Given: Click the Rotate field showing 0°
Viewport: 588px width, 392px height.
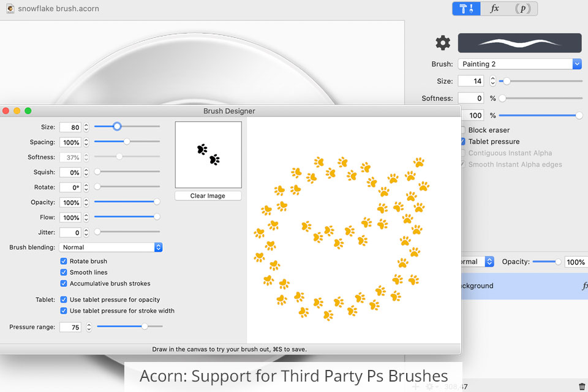Looking at the screenshot, I should tap(70, 187).
